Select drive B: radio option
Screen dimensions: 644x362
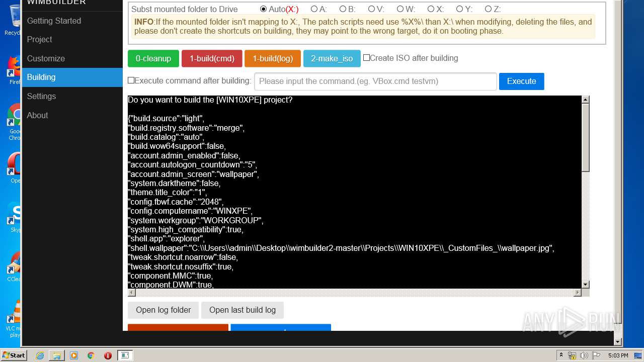[343, 9]
